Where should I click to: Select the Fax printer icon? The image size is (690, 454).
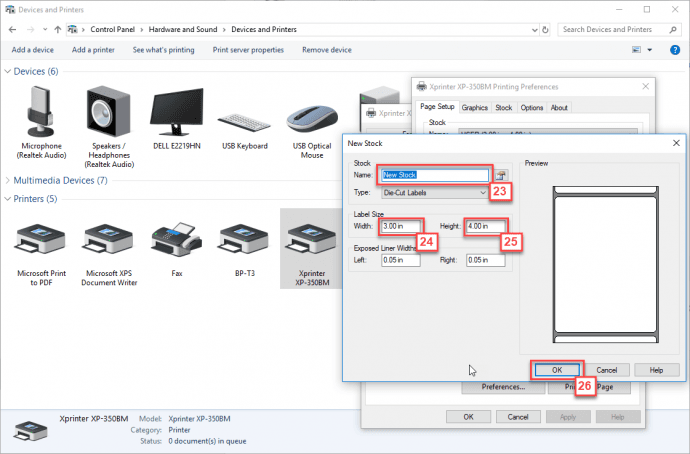(176, 239)
